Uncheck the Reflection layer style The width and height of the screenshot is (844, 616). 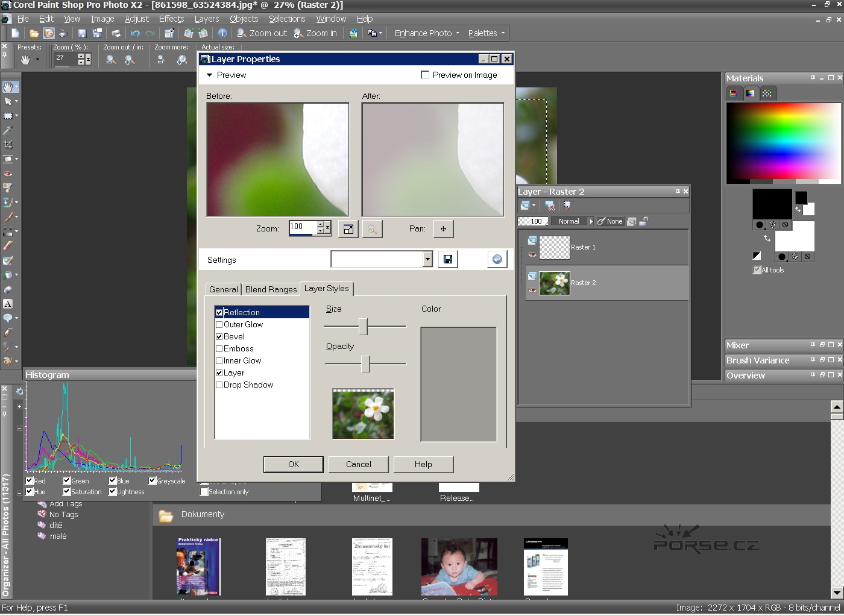click(219, 312)
